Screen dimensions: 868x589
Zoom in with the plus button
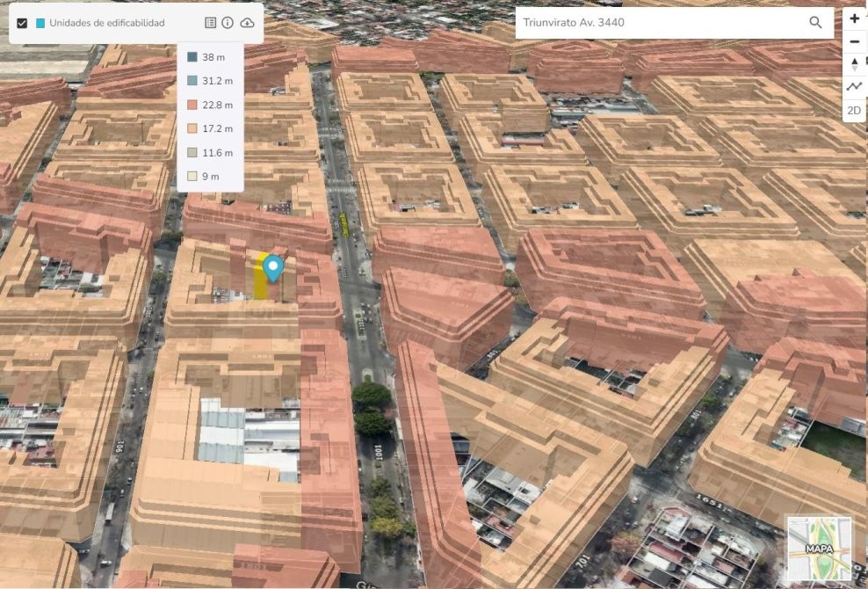point(855,18)
